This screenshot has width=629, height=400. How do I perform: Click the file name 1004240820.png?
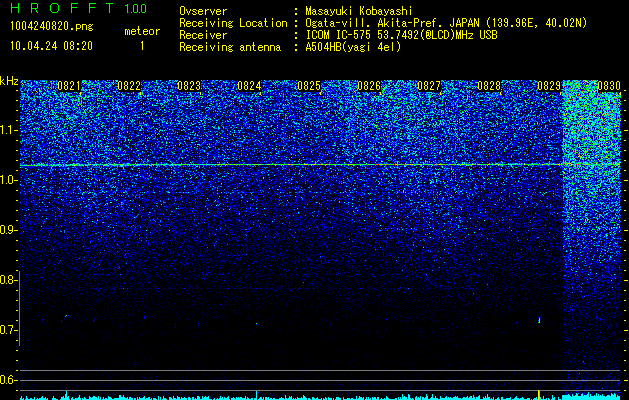point(52,27)
